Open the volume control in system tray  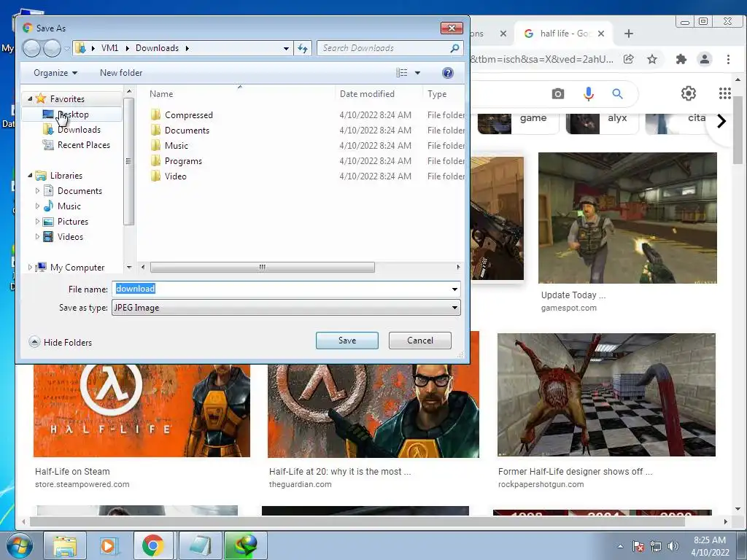673,546
